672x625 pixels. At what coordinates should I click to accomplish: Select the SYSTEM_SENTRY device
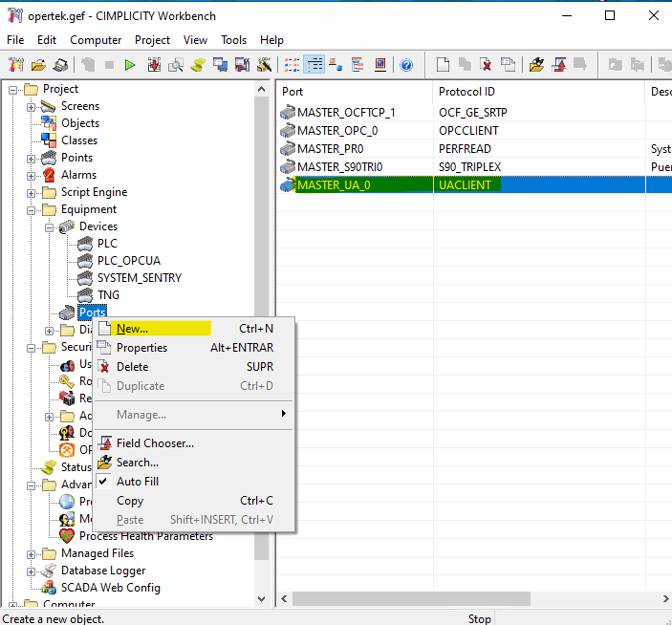coord(140,277)
